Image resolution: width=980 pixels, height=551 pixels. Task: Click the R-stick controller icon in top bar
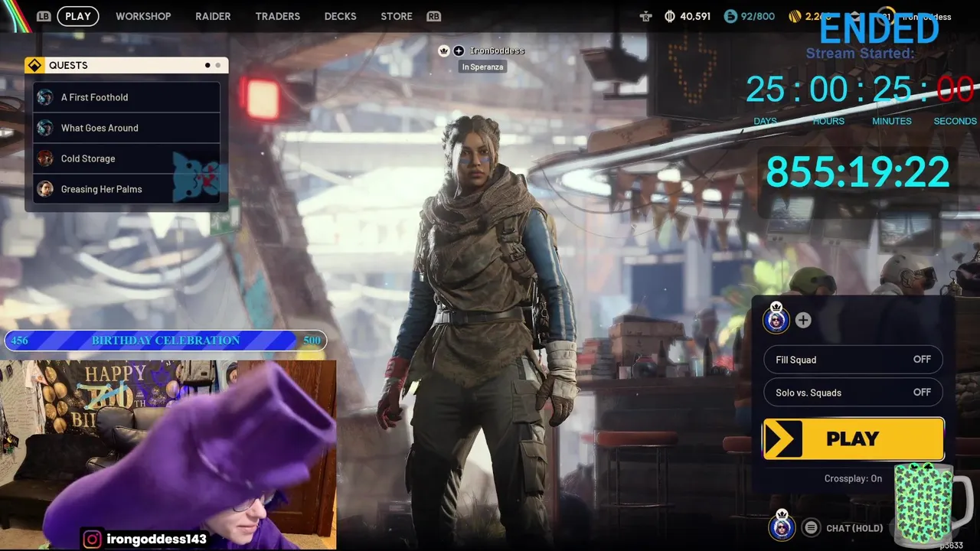pyautogui.click(x=646, y=16)
